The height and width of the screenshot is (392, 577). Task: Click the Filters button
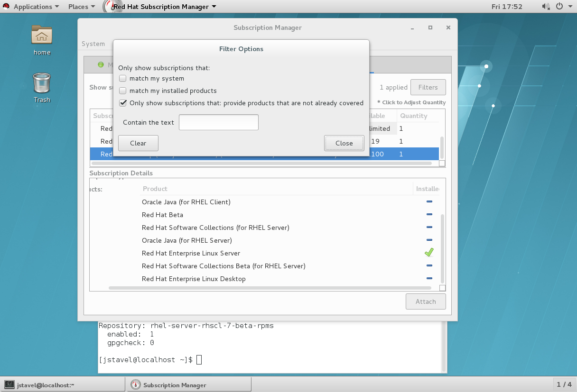428,87
